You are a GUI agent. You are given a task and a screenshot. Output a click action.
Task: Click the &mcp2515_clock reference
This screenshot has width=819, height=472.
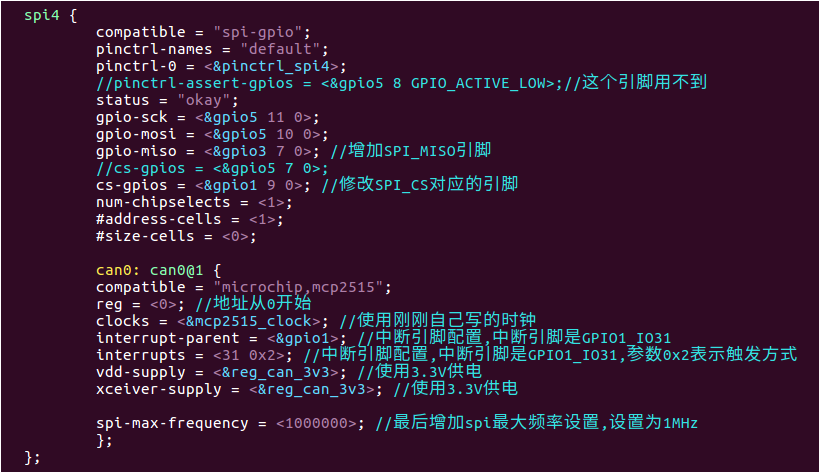tap(249, 321)
